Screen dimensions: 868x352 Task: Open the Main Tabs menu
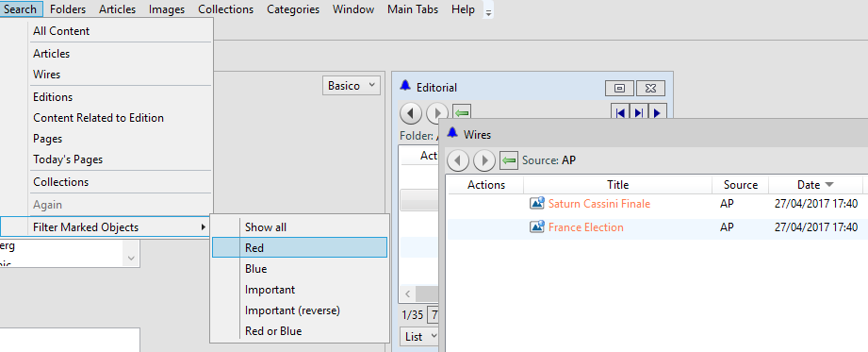tap(413, 9)
